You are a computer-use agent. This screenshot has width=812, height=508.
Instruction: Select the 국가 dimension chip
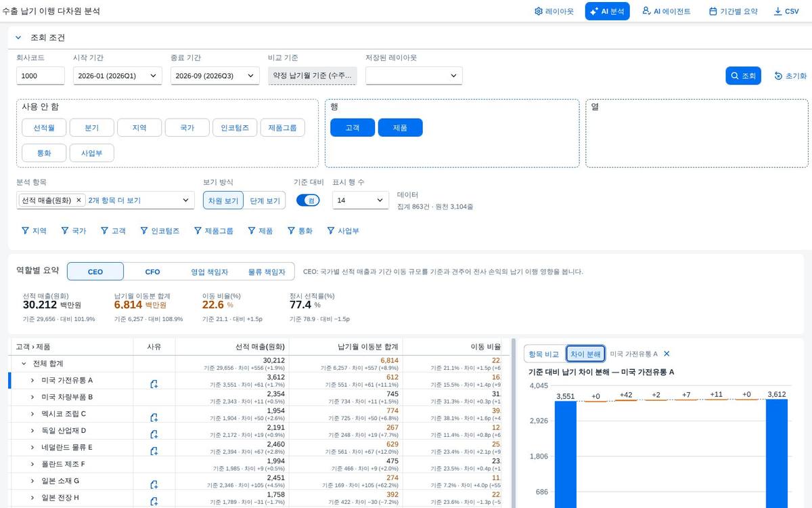(187, 127)
